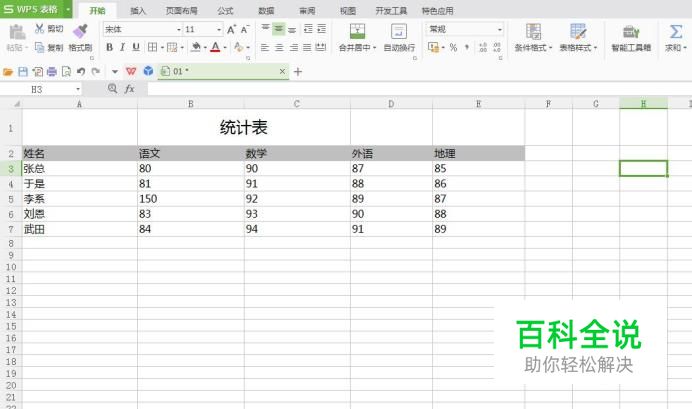Click the formula bar input area
This screenshot has width=692, height=409.
pyautogui.click(x=419, y=89)
